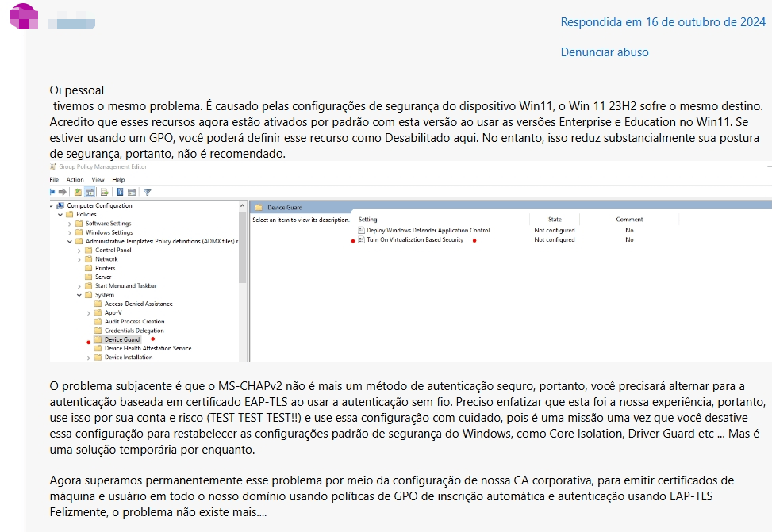772x532 pixels.
Task: Click the Device Guard header folder icon
Action: pos(259,208)
